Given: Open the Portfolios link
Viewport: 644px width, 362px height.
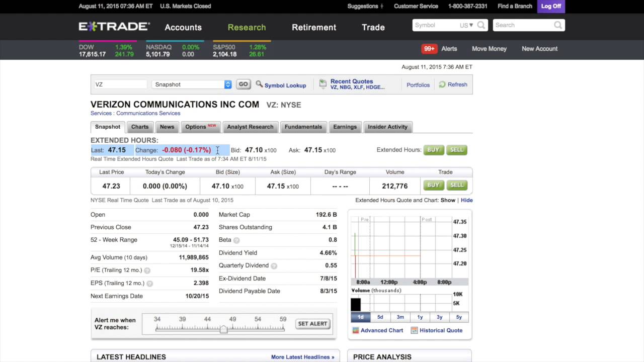Looking at the screenshot, I should pos(418,85).
